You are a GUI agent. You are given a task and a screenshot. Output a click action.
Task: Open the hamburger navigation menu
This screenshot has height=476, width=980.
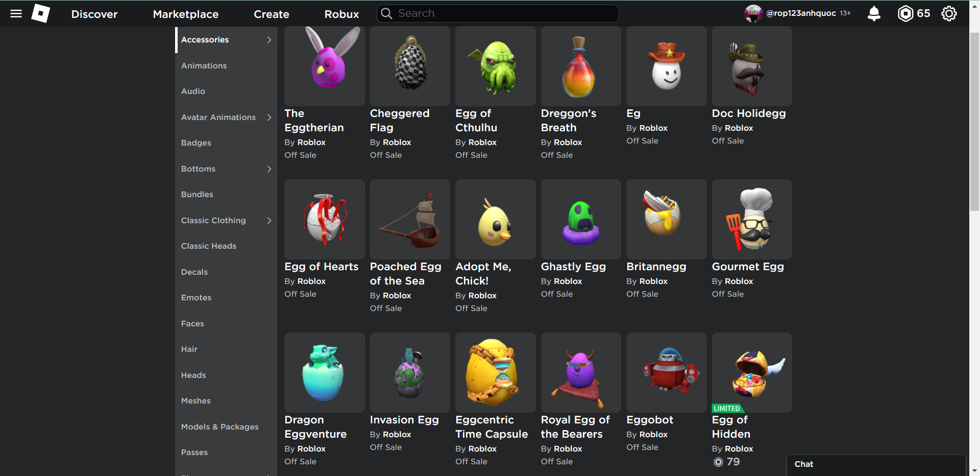[16, 14]
